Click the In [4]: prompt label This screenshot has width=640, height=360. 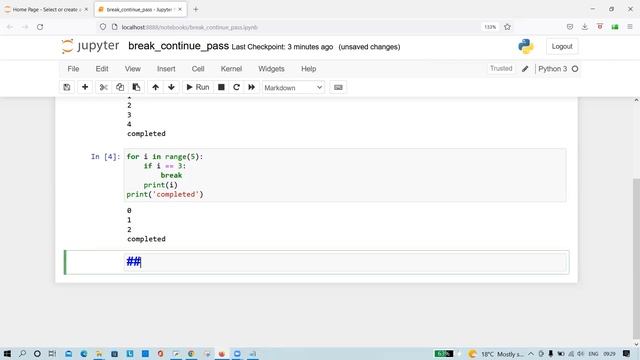(x=105, y=157)
